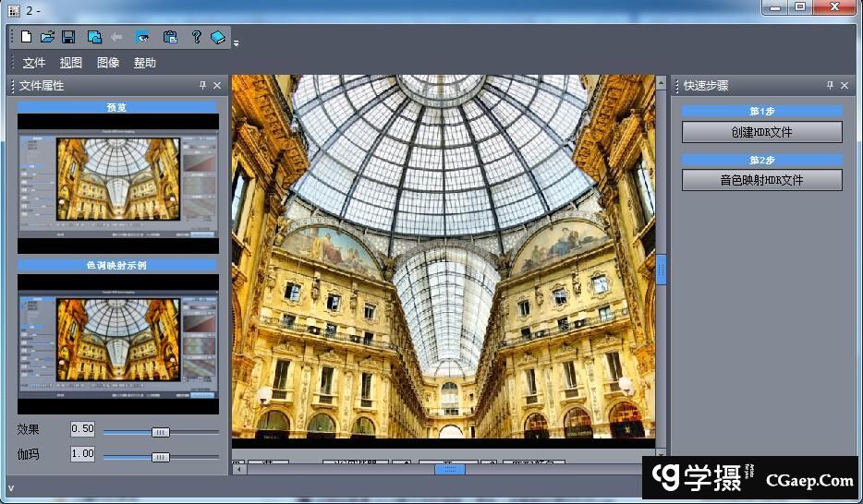Viewport: 863px width, 504px height.
Task: Click the 效果 slider handle
Action: [161, 432]
